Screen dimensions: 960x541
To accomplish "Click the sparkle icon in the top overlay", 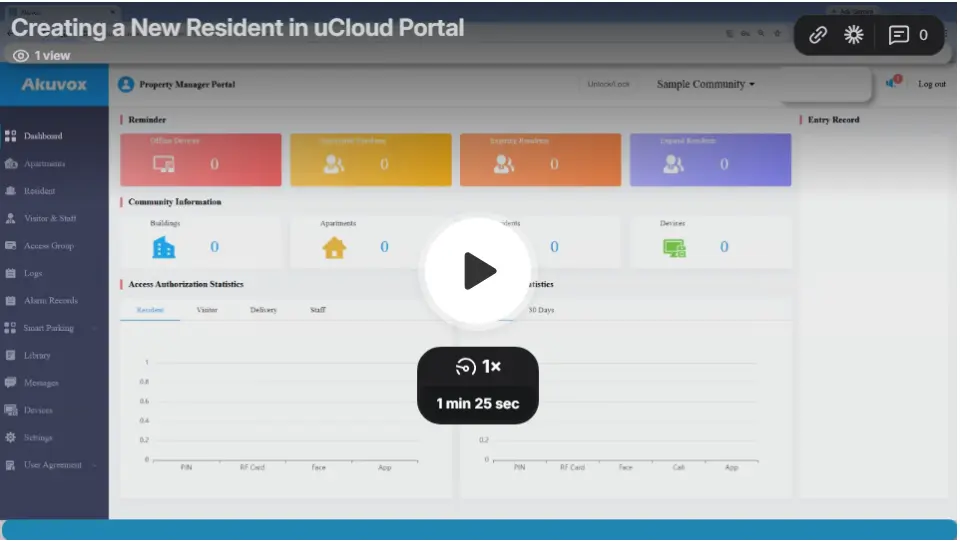I will click(853, 35).
